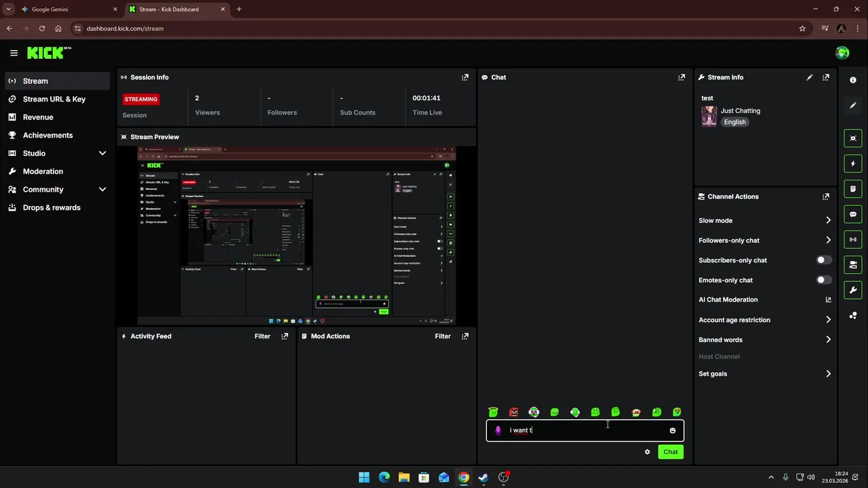The image size is (868, 488).
Task: Open Steam from taskbar
Action: click(483, 477)
